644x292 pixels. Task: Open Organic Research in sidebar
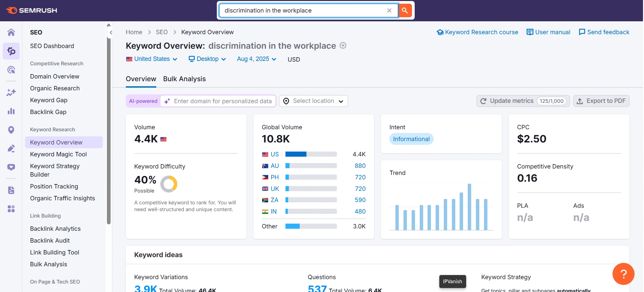[55, 88]
